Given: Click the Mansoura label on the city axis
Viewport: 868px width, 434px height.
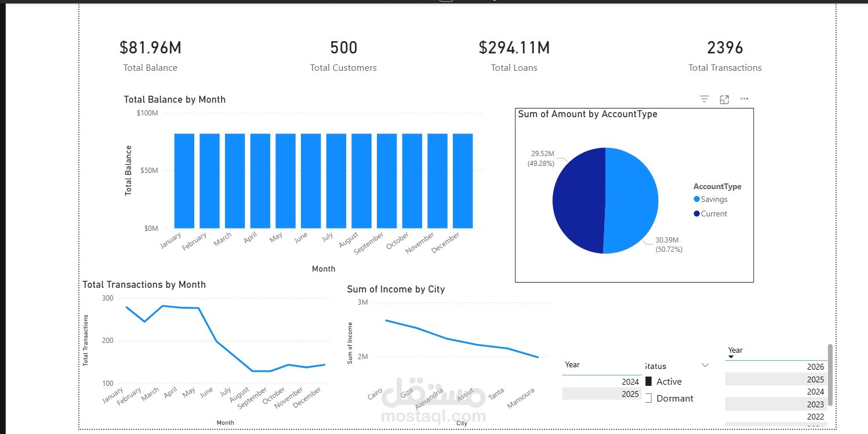Looking at the screenshot, I should (x=520, y=397).
